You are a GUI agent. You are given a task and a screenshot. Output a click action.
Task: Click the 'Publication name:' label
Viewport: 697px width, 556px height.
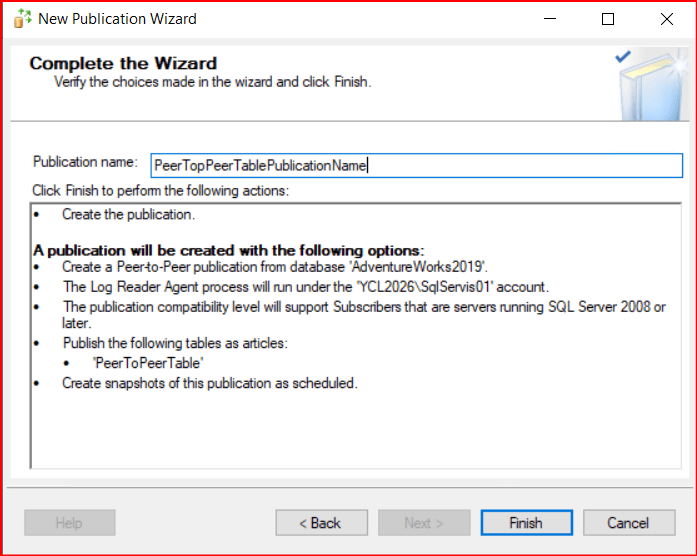coord(85,162)
